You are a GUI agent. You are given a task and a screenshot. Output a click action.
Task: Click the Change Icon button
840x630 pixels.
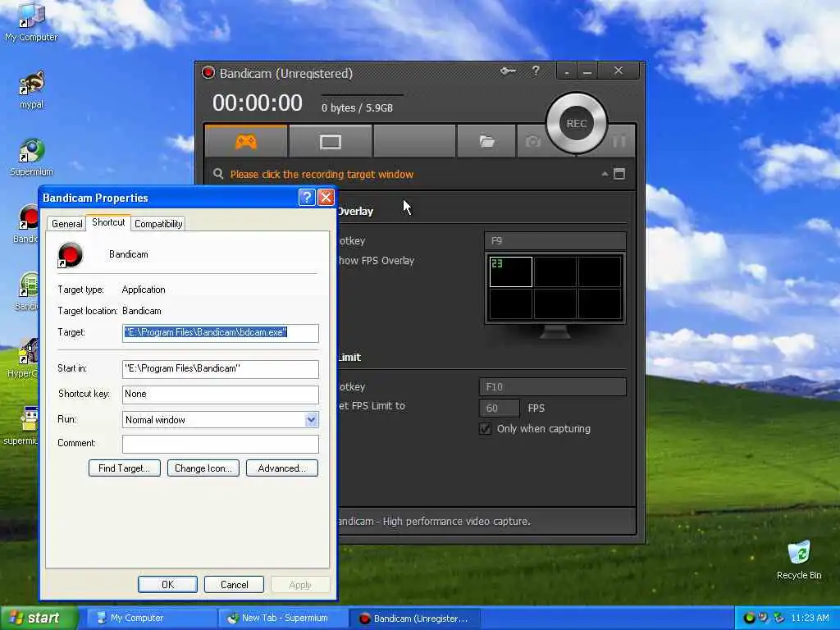[203, 468]
